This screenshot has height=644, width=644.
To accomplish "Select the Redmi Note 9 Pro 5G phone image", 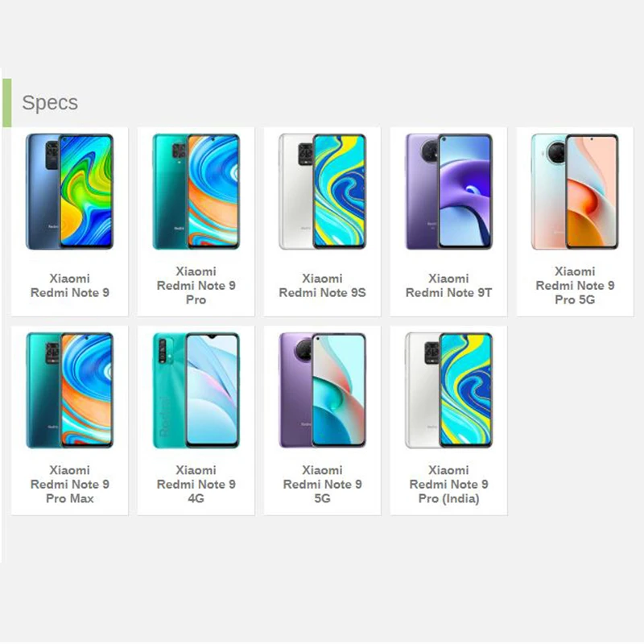I will [x=575, y=192].
